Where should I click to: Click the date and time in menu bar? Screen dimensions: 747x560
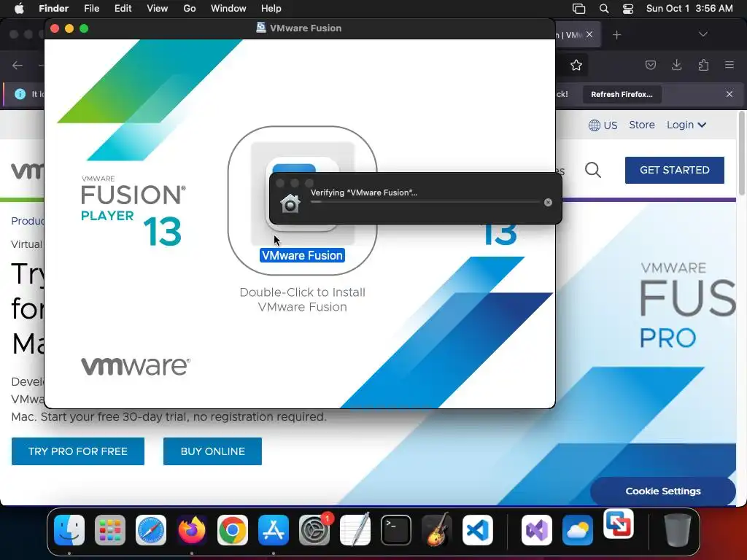(689, 9)
